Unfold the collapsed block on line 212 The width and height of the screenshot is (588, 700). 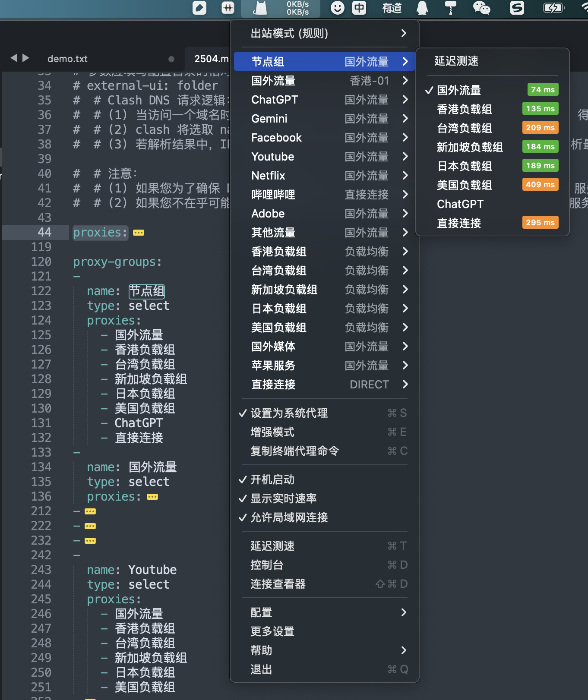90,512
